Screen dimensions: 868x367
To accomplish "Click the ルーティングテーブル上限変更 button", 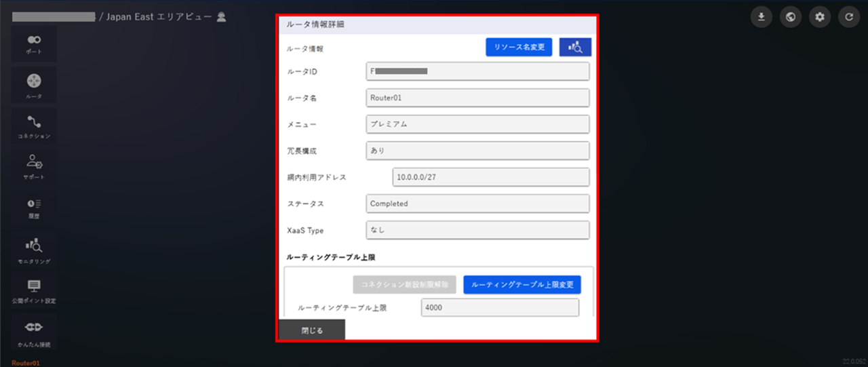I will coord(522,284).
